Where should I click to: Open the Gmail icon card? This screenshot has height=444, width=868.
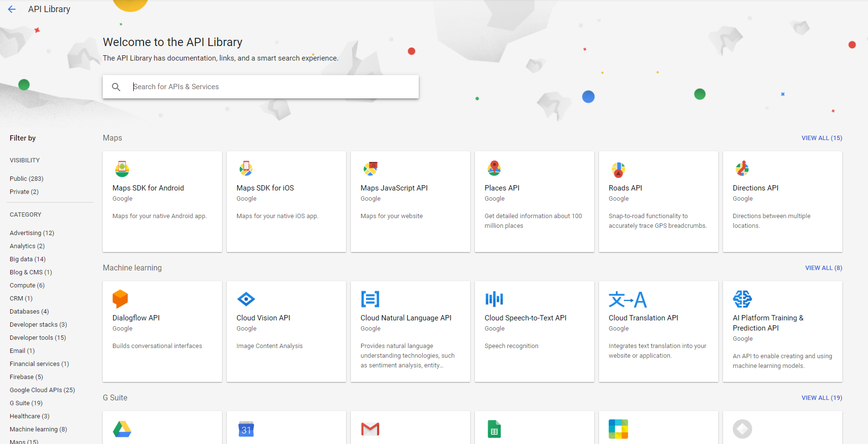coord(370,429)
